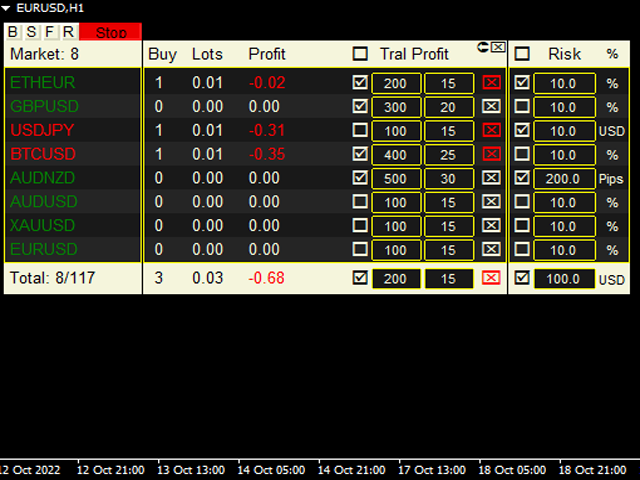
Task: Uncheck Total row risk checkbox
Action: tap(522, 278)
